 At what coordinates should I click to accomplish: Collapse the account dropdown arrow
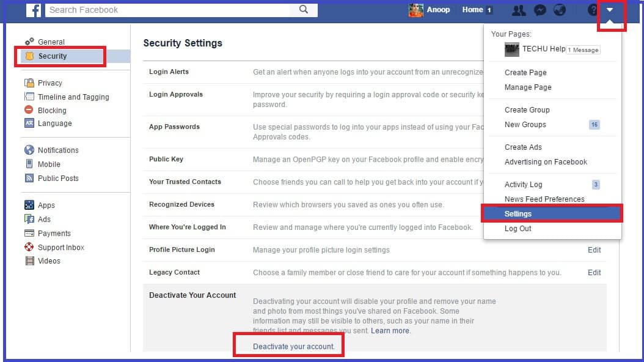(x=610, y=10)
